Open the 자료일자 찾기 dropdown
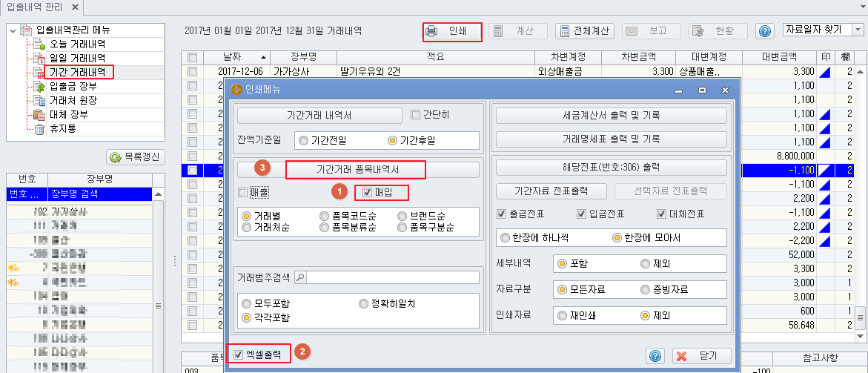Viewport: 868px width, 373px height. click(x=858, y=30)
